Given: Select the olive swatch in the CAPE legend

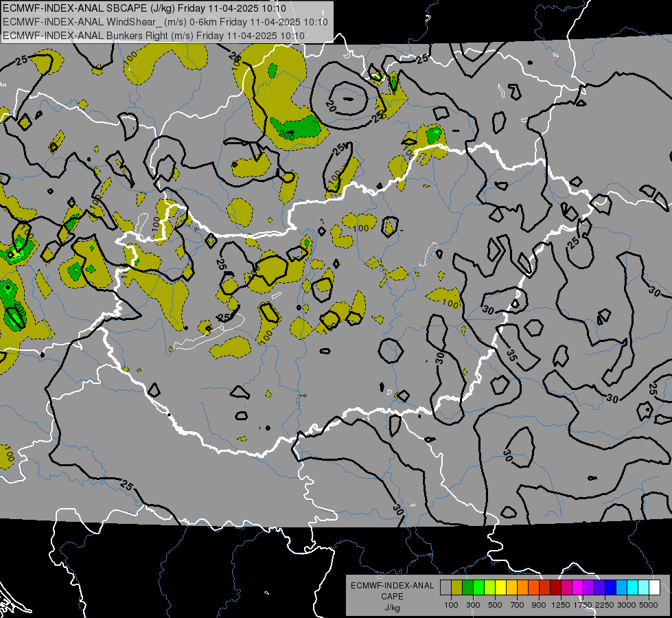Looking at the screenshot, I should coord(457,587).
